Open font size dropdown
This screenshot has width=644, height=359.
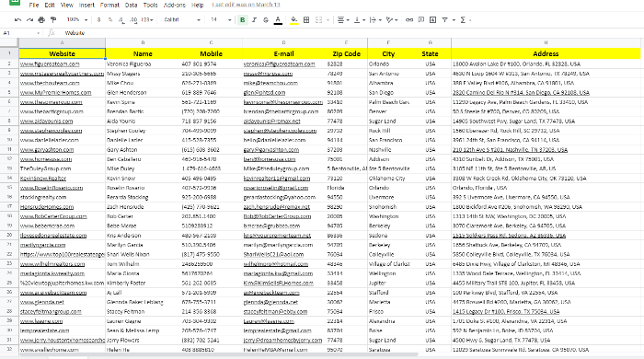coord(221,19)
